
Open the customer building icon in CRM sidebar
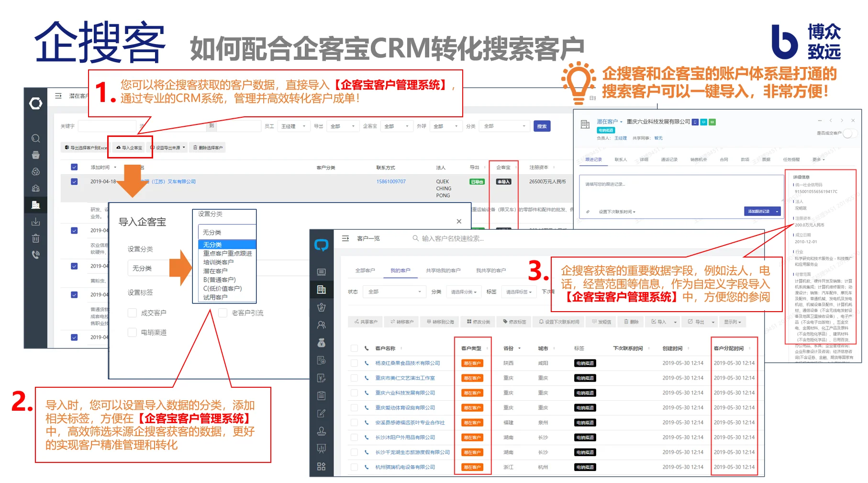click(322, 290)
